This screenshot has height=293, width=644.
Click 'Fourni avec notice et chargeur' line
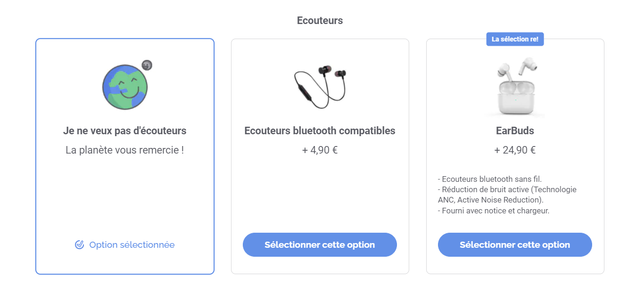pyautogui.click(x=494, y=211)
